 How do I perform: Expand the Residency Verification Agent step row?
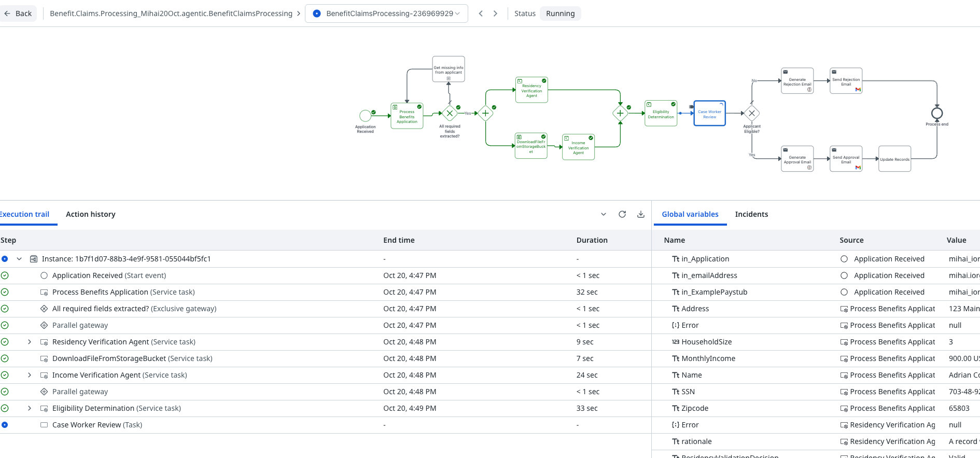pos(30,342)
